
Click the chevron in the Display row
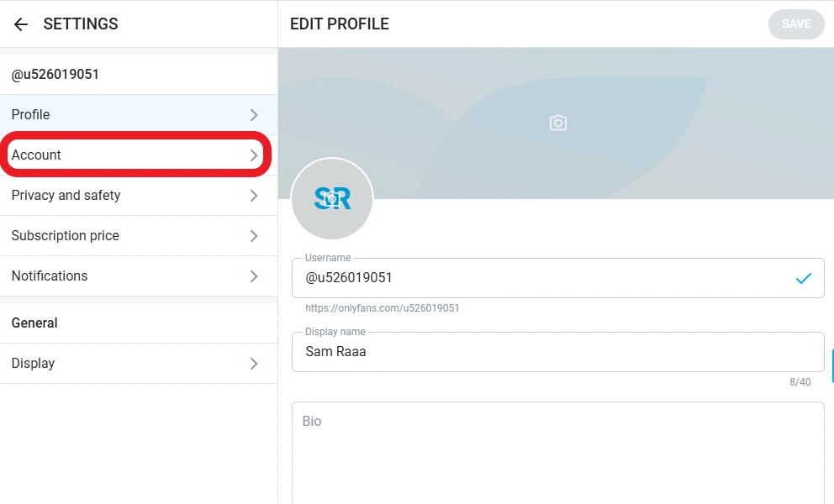254,364
